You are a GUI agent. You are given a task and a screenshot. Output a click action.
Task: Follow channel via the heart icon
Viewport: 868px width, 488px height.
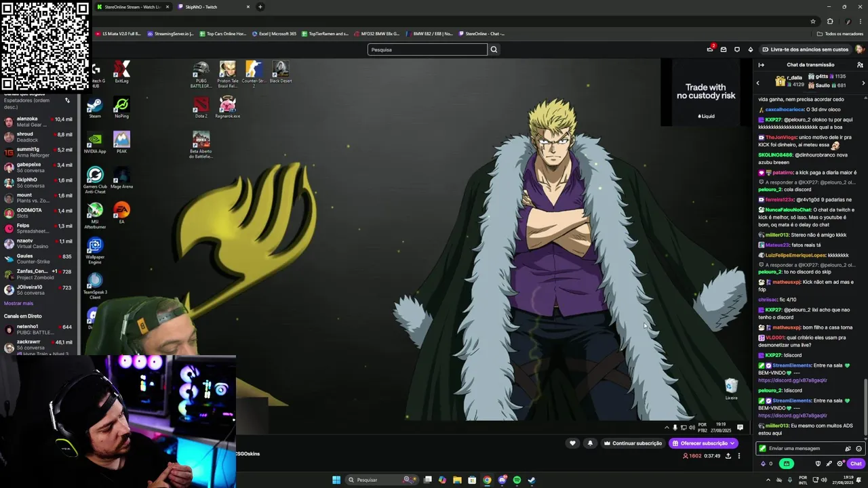(572, 443)
